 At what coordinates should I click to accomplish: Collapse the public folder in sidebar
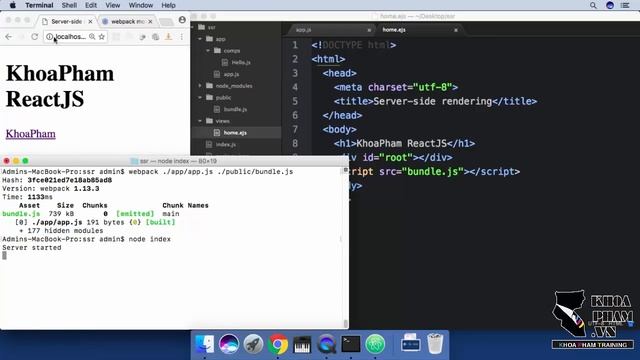200,98
